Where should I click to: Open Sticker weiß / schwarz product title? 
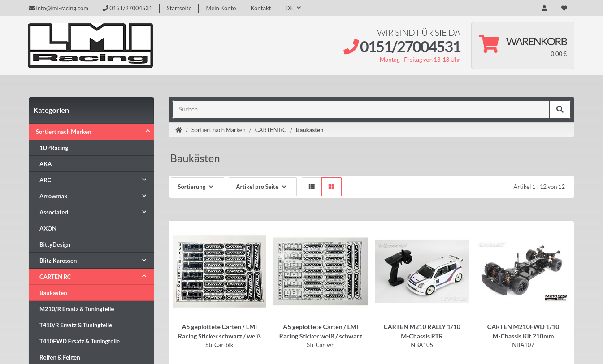[321, 331]
